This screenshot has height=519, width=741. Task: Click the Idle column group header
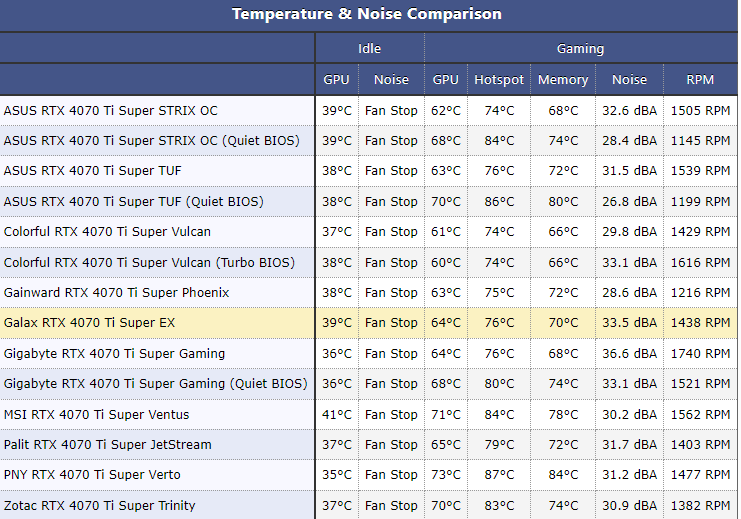pyautogui.click(x=369, y=48)
